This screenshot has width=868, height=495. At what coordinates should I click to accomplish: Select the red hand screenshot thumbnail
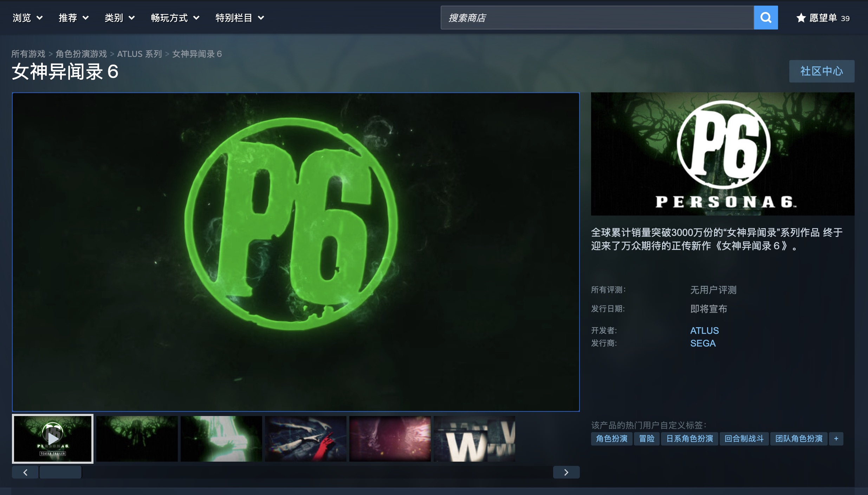pyautogui.click(x=306, y=438)
